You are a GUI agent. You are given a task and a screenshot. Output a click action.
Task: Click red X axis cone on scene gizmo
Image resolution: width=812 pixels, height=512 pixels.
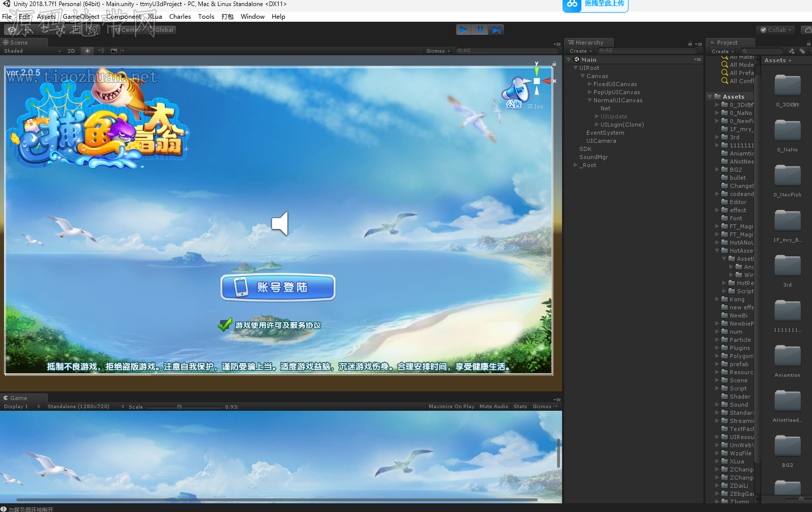(546, 81)
